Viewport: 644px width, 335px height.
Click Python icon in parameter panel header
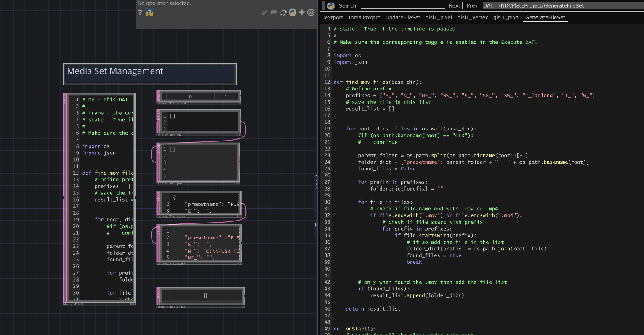293,12
